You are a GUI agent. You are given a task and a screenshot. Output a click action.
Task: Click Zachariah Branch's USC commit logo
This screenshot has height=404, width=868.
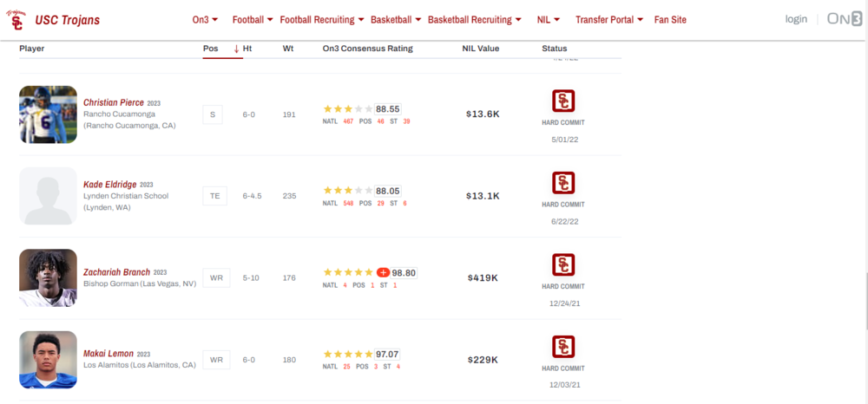click(563, 264)
